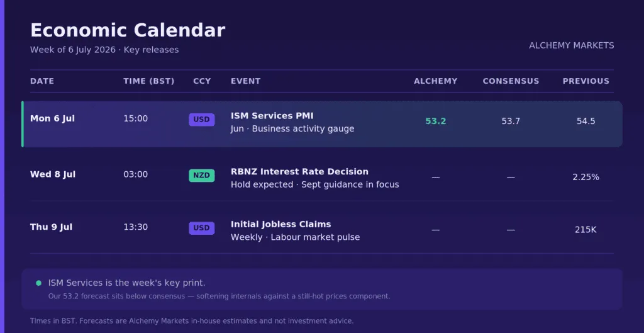The width and height of the screenshot is (644, 333).
Task: Click the consensus value 53.7
Action: coord(511,121)
